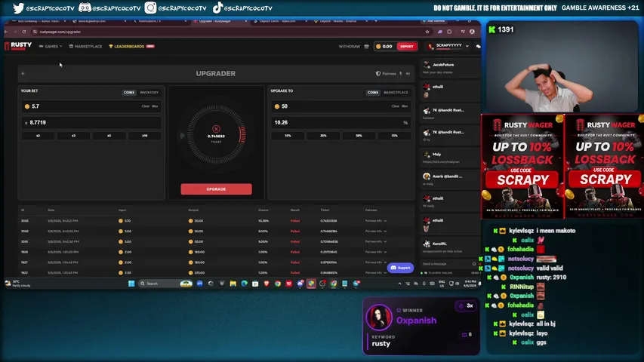
Task: Set Upgrade To amount to Max
Action: tap(405, 106)
